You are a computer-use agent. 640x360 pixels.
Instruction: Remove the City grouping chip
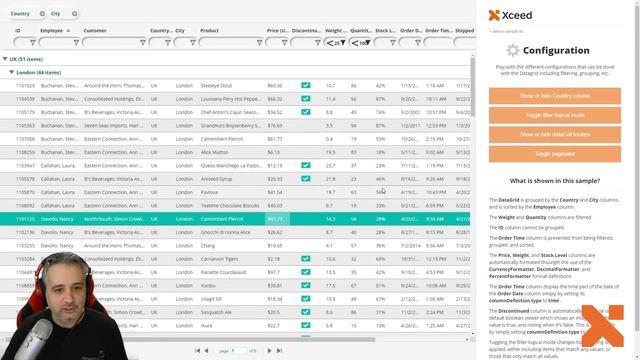point(74,13)
